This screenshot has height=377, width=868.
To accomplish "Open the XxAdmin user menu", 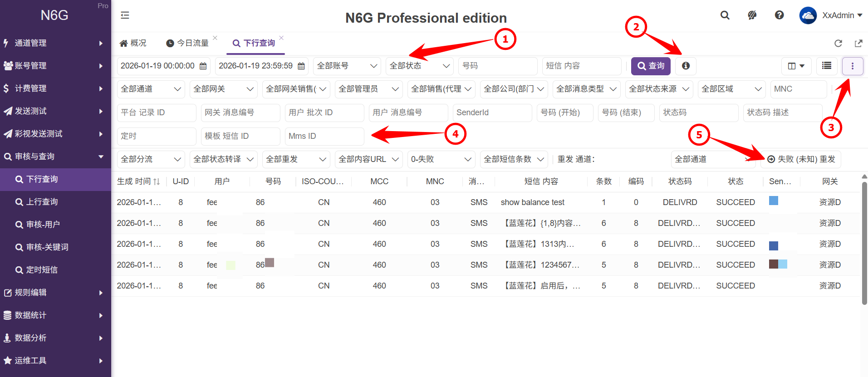I will pos(842,15).
